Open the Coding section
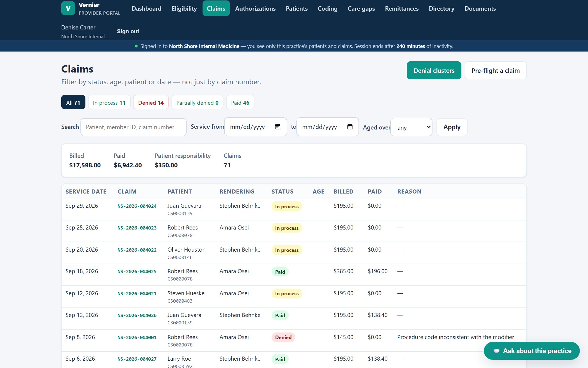The image size is (588, 368). (327, 8)
